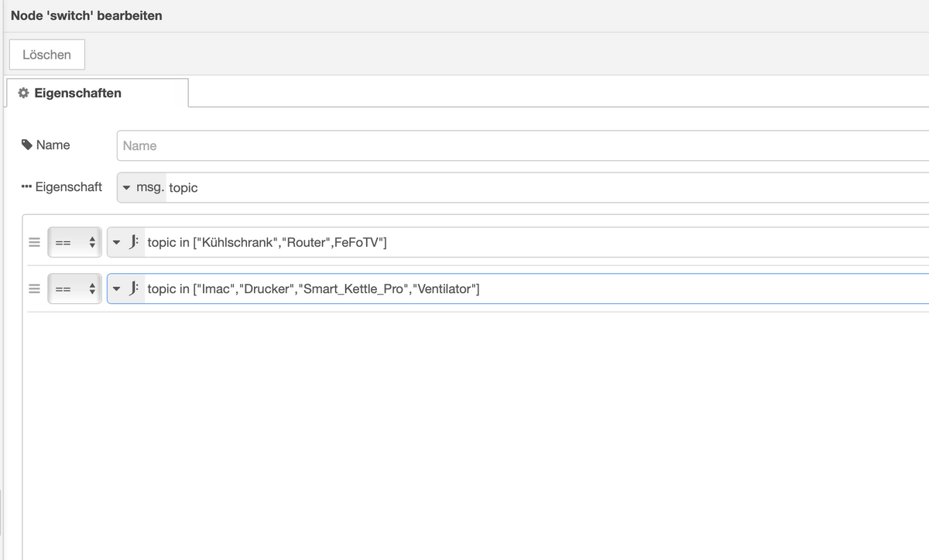Open the msg. type dropdown for Eigenschaft

pyautogui.click(x=141, y=187)
